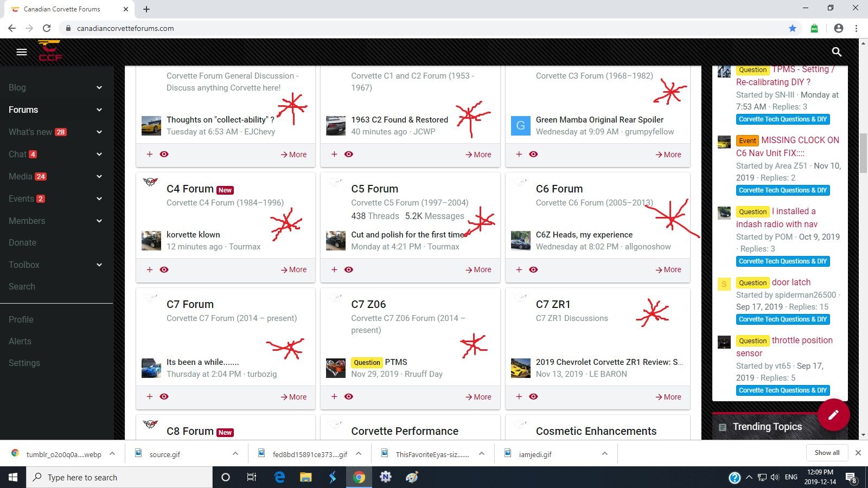
Task: Open Chrome profile avatar icon
Action: [x=839, y=28]
